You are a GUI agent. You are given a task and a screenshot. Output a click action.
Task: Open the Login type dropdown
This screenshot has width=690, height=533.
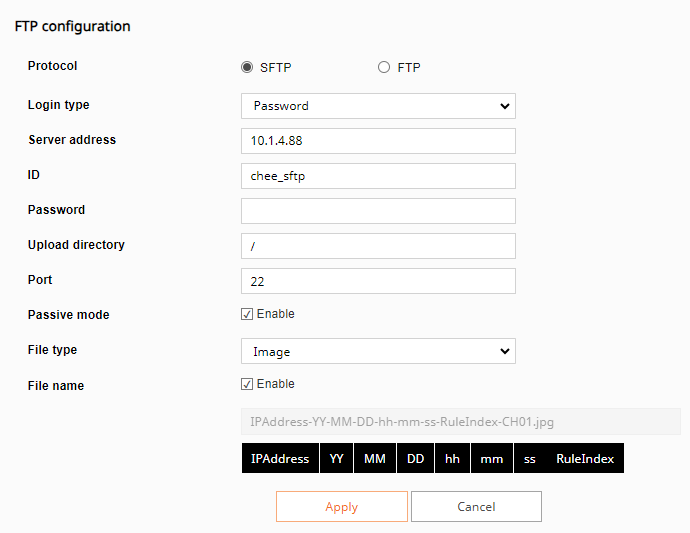(378, 106)
